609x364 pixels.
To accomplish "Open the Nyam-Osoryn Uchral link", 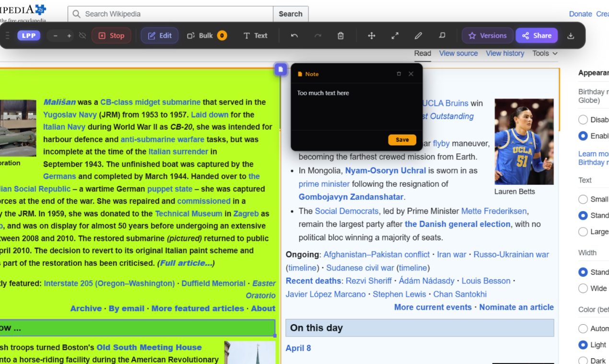I will click(386, 171).
